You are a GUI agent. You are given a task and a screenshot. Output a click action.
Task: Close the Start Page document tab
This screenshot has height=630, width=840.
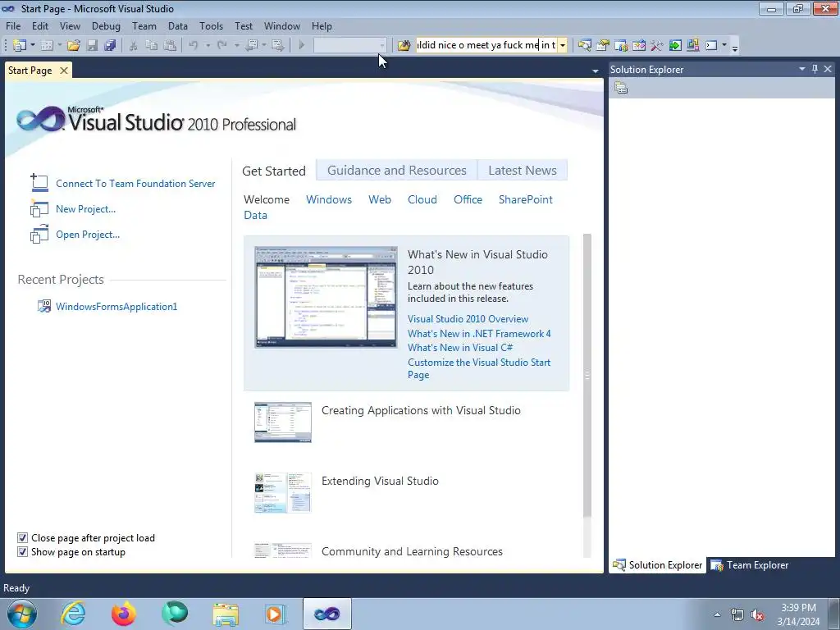coord(64,71)
